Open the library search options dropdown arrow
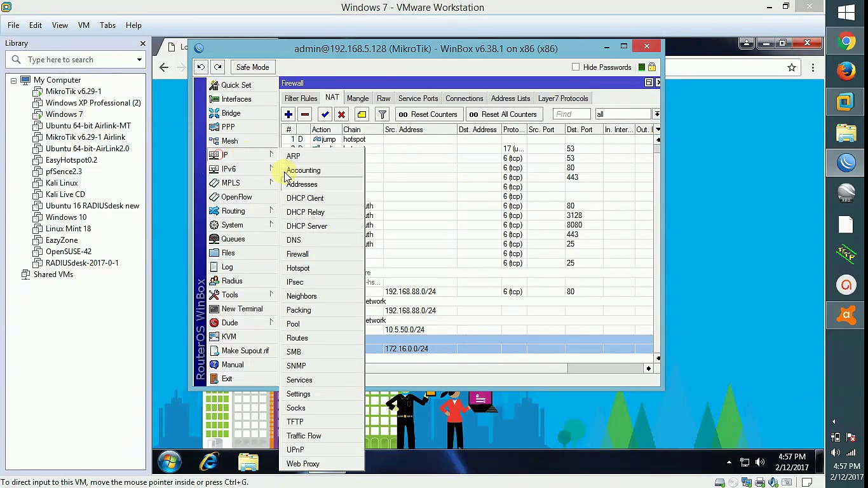 pos(139,60)
